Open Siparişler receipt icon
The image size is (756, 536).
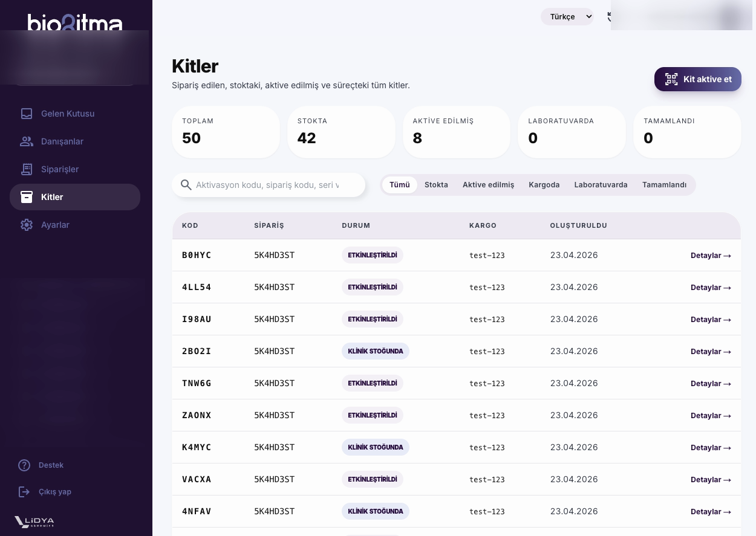[x=27, y=169]
